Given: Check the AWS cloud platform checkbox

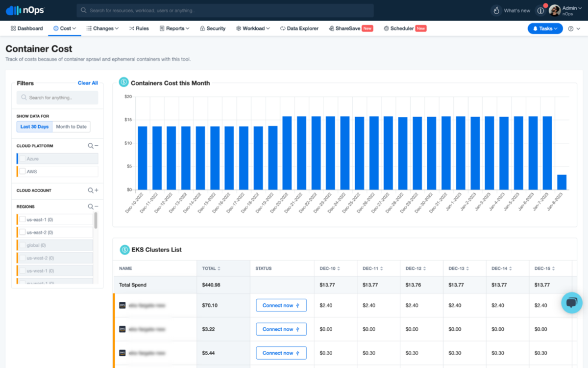Looking at the screenshot, I should (22, 171).
